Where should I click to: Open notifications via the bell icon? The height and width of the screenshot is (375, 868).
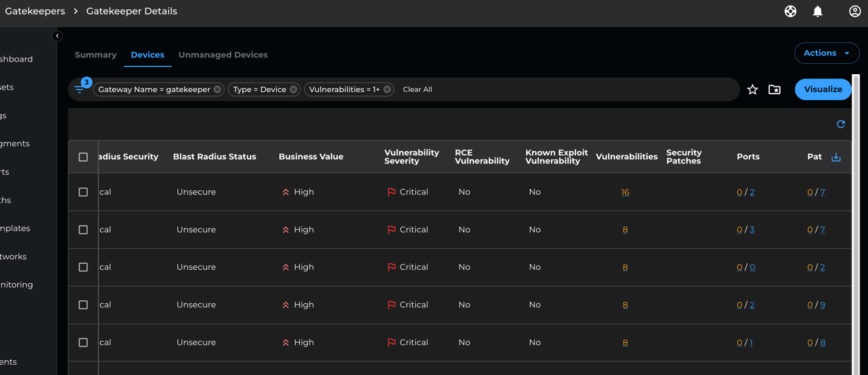point(817,11)
